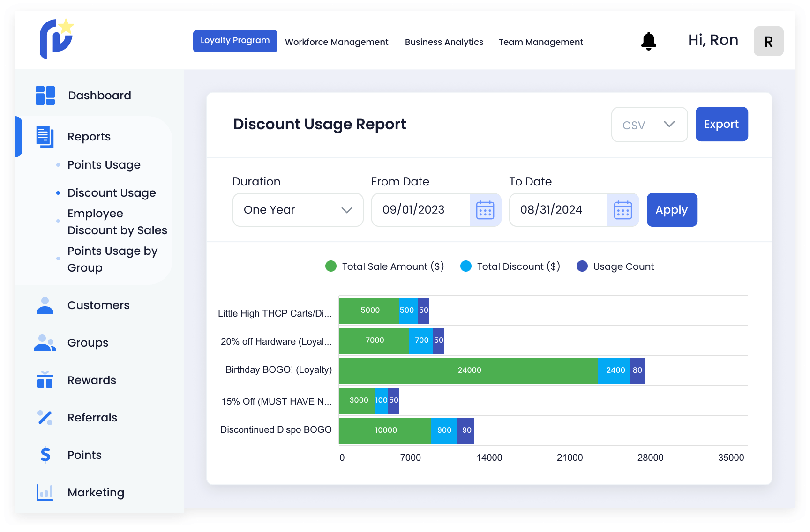
Task: Click the Export button
Action: (x=721, y=124)
